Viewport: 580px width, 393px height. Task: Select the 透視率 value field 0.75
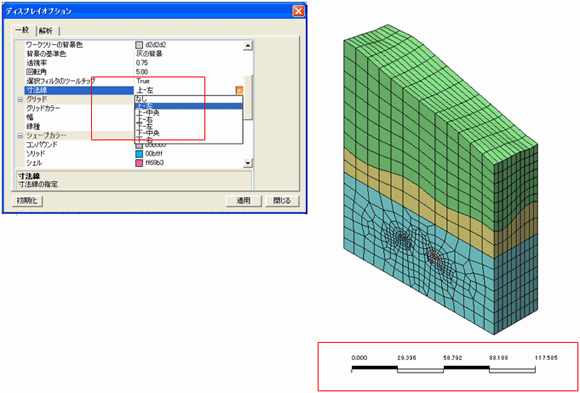(x=189, y=63)
